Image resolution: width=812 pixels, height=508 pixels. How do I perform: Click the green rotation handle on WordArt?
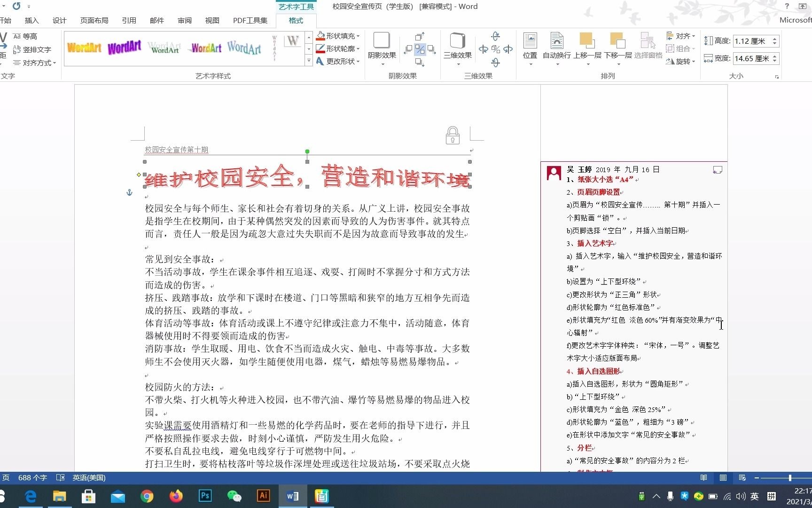[307, 151]
